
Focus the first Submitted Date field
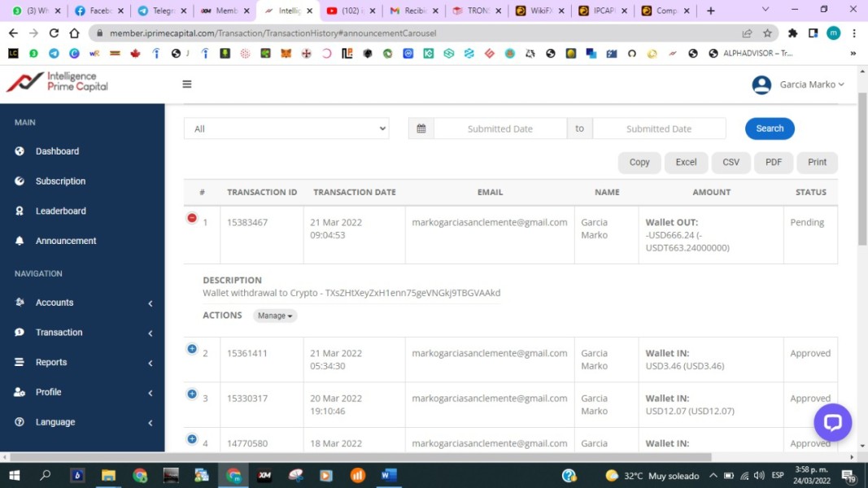[x=499, y=129]
